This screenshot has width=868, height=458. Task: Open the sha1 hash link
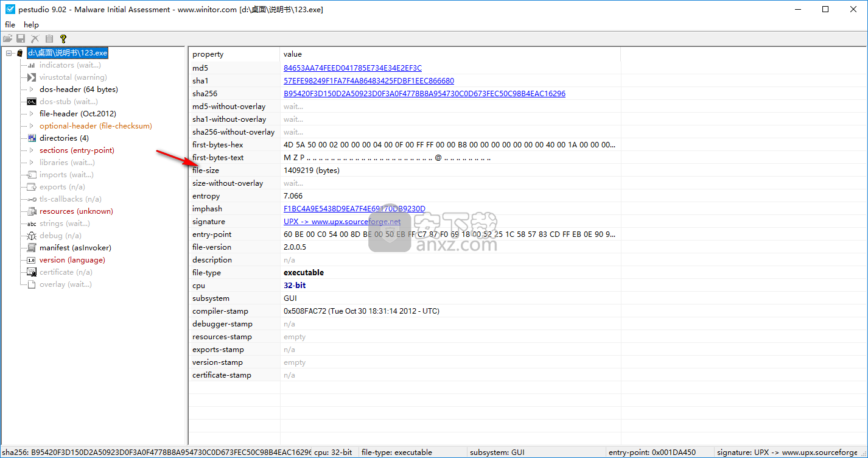(369, 81)
